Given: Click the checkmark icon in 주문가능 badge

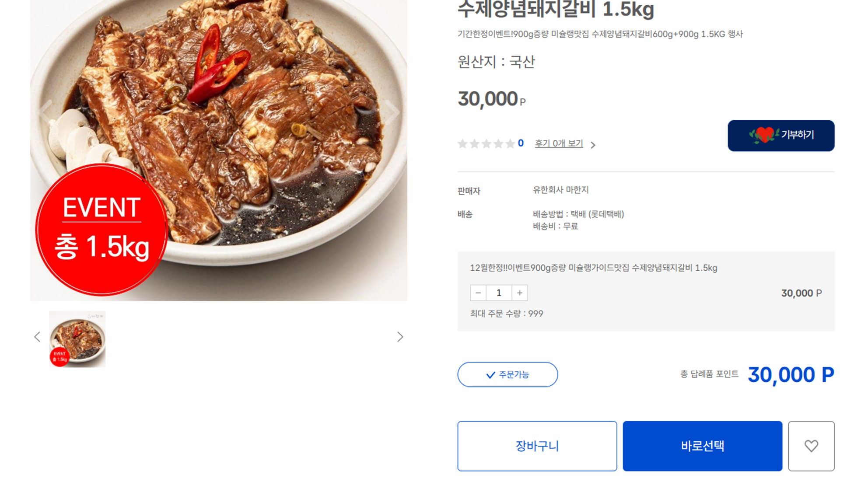Looking at the screenshot, I should coord(490,374).
